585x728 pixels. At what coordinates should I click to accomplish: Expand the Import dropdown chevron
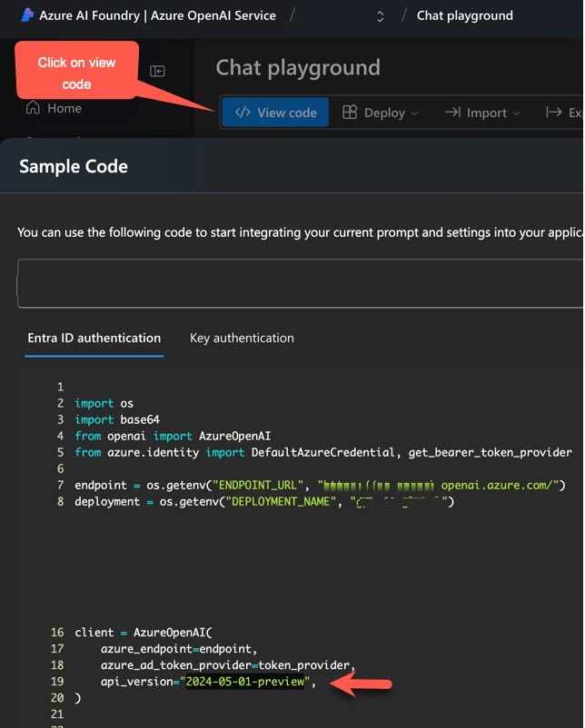pos(516,113)
